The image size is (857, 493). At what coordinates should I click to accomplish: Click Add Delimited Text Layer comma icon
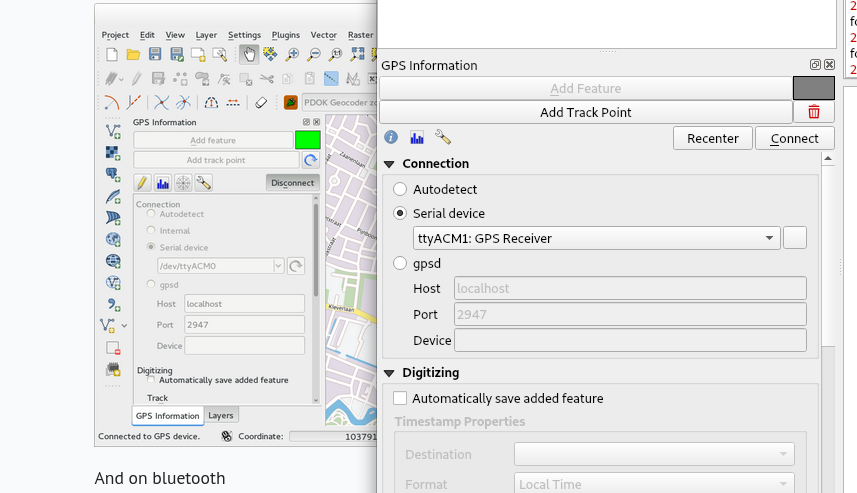coord(113,304)
